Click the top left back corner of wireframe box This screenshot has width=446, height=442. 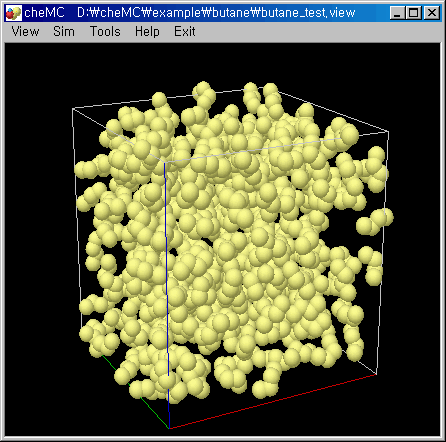(x=73, y=109)
